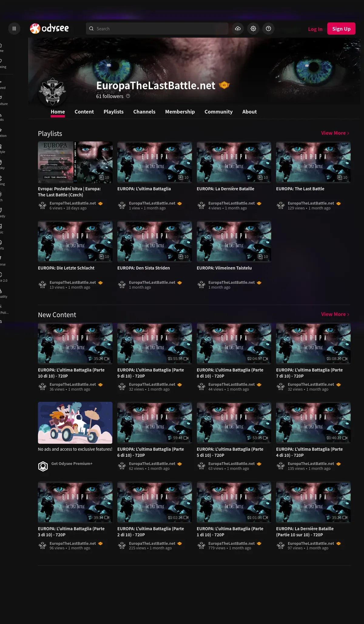Image resolution: width=364 pixels, height=624 pixels.
Task: Open L'ultima Battaglia Parte 9 di 10 title
Action: coord(151,373)
